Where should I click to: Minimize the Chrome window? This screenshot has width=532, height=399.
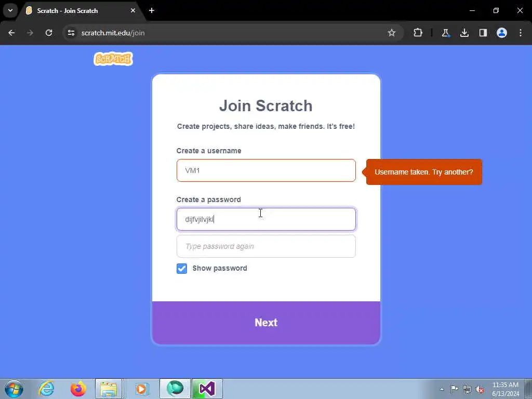[x=472, y=10]
